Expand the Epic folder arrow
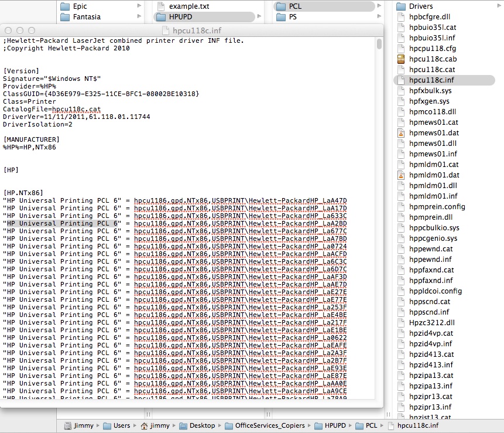This screenshot has width=504, height=433. coord(139,6)
